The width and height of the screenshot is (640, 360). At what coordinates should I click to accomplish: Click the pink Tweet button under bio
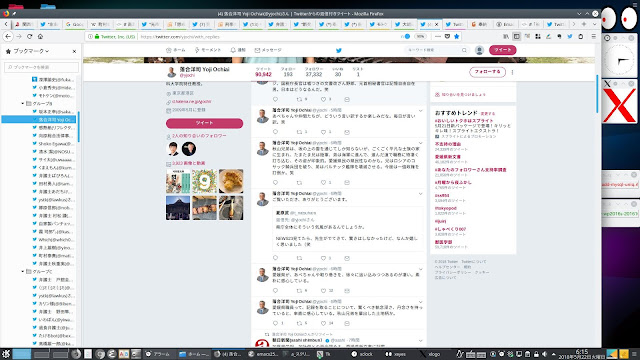(204, 123)
